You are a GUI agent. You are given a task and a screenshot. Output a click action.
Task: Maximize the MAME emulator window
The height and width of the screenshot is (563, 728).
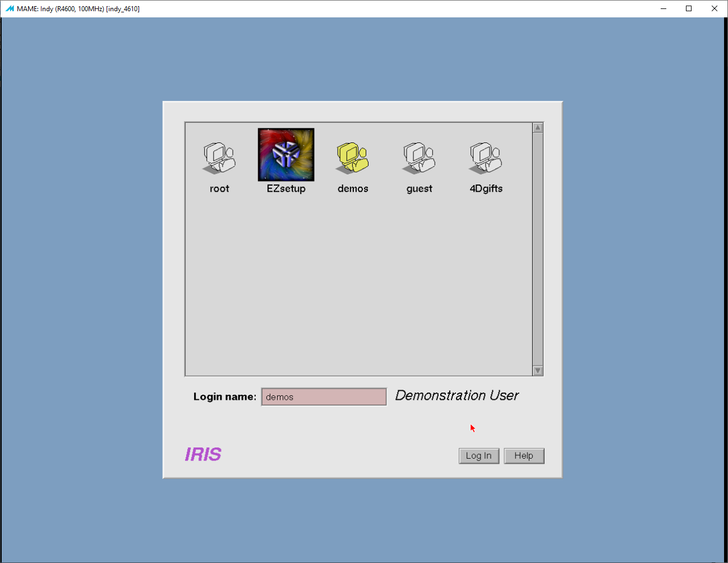689,8
